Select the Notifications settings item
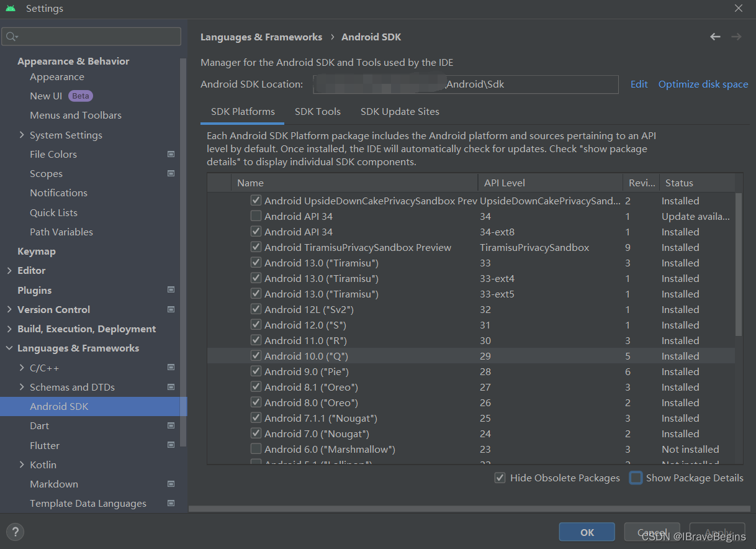The width and height of the screenshot is (756, 549). 58,193
